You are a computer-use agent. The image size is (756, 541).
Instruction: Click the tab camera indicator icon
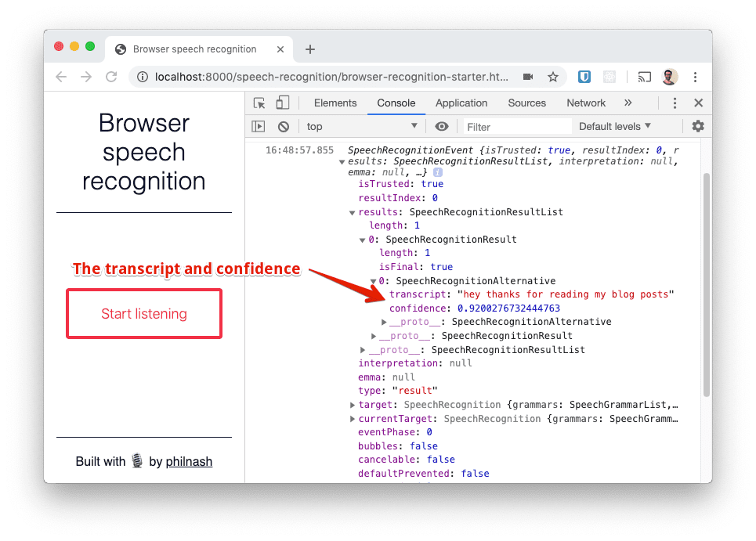tap(528, 77)
